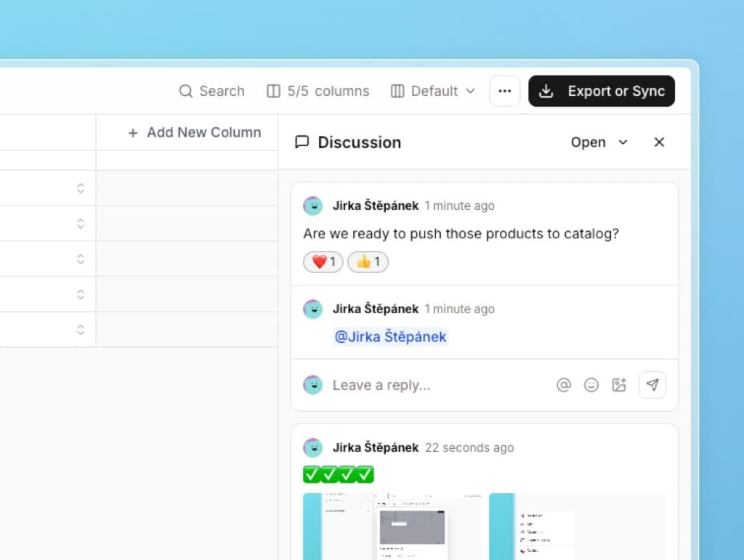
Task: Click the '22 seconds ago' timestamp
Action: [469, 447]
